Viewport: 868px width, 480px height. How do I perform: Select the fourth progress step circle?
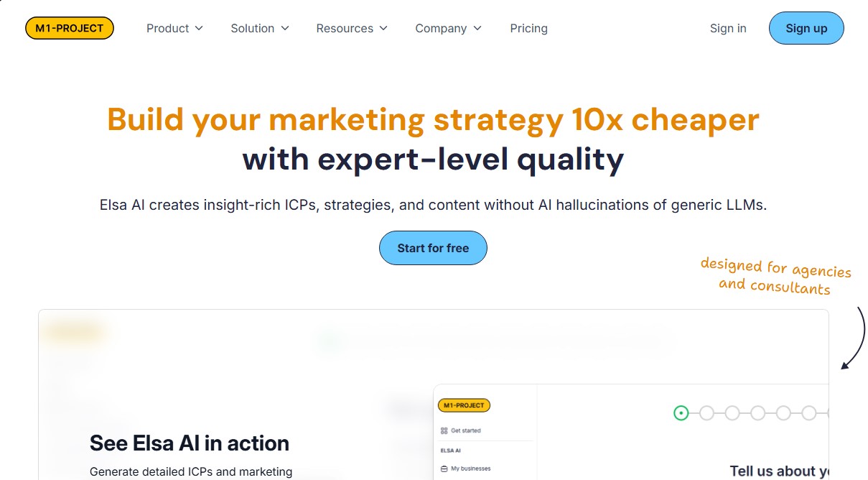pos(757,413)
